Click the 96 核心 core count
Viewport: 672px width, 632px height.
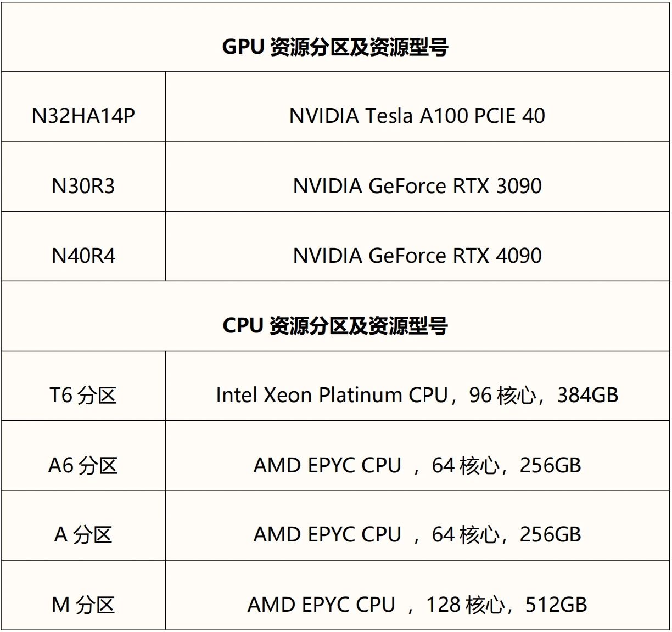click(x=502, y=395)
